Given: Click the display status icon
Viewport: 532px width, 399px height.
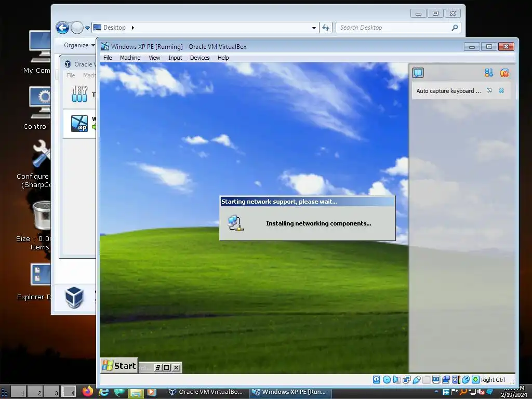Looking at the screenshot, I should (x=436, y=380).
